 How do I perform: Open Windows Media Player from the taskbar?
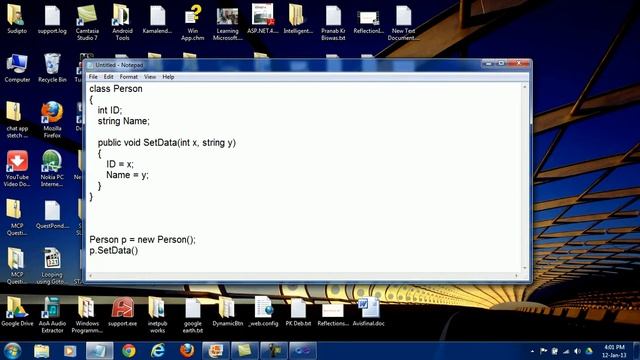[70, 351]
